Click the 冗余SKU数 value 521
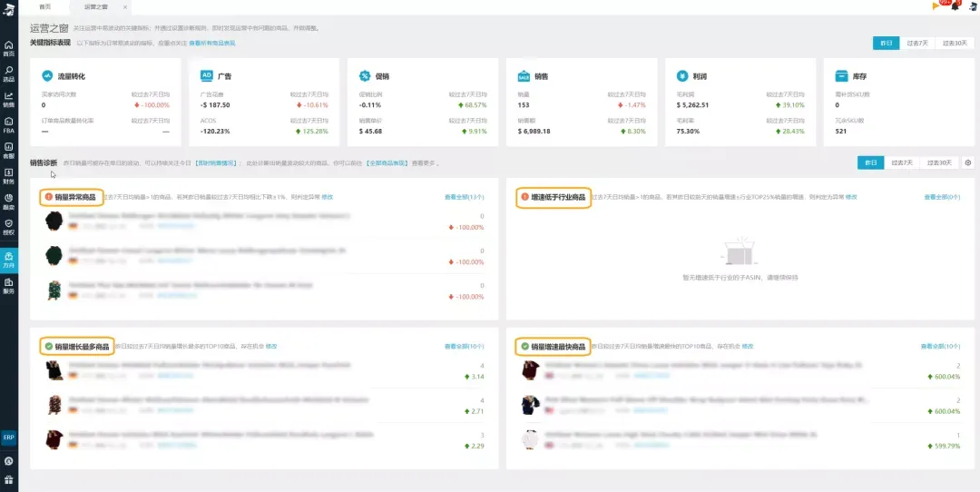The height and width of the screenshot is (492, 980). point(840,132)
